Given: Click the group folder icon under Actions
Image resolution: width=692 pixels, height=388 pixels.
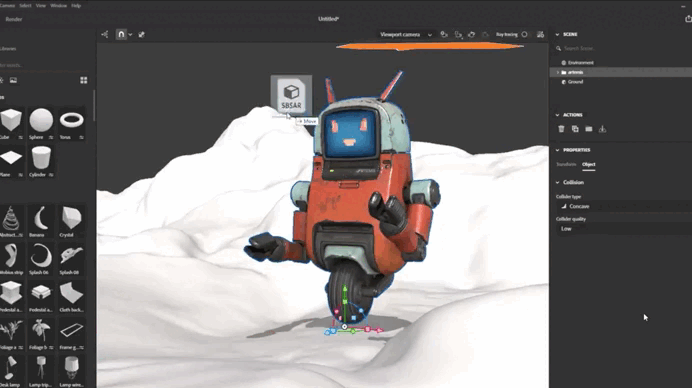Looking at the screenshot, I should pos(589,129).
